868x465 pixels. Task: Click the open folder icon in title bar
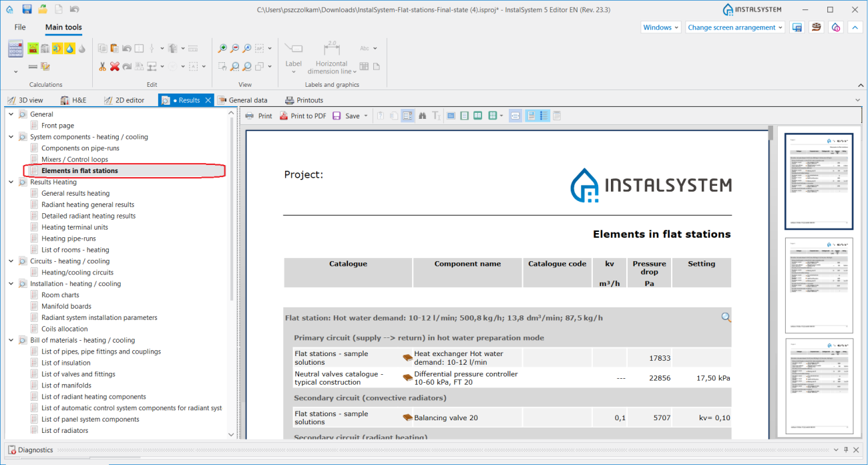pos(43,9)
